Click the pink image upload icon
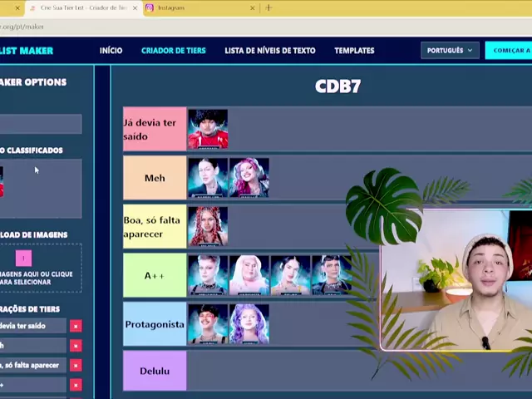Screen dimensions: 532x399 [x=23, y=259]
